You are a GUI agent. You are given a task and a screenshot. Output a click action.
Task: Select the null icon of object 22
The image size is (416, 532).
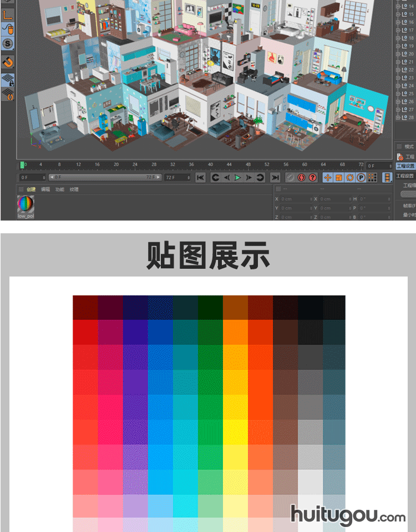404,70
